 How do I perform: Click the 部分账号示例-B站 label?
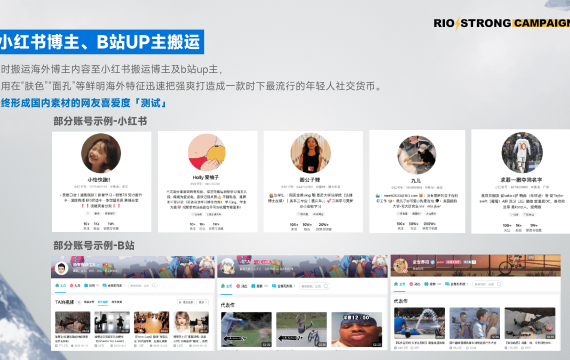click(x=94, y=245)
